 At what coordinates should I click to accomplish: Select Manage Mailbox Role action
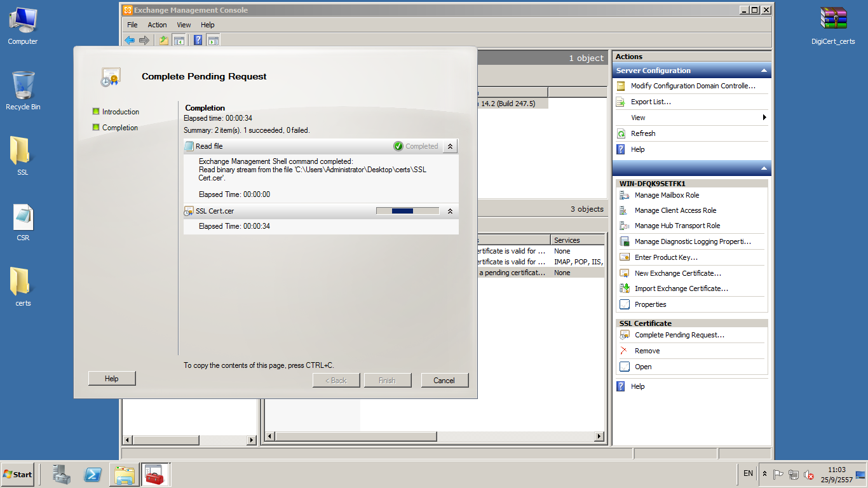667,195
